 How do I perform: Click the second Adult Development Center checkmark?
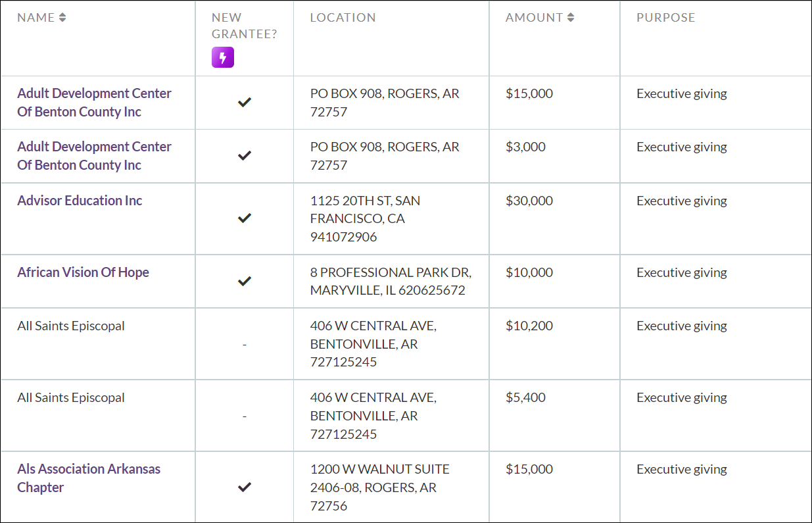pos(245,156)
